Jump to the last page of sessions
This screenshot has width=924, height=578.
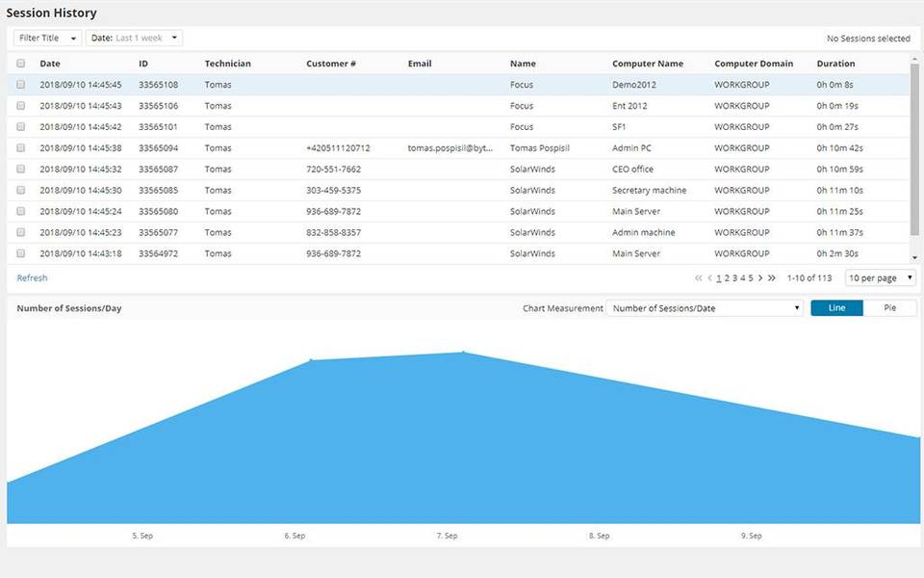770,277
